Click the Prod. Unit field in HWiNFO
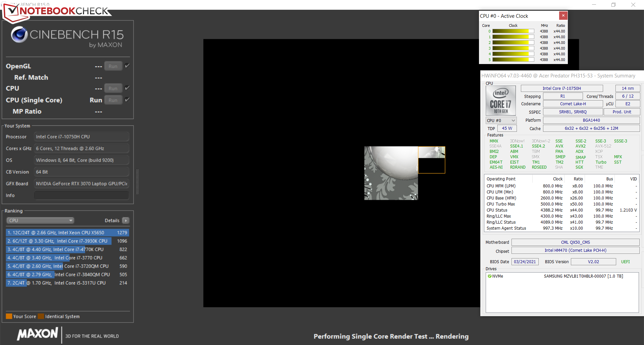Image resolution: width=644 pixels, height=345 pixels. [x=622, y=112]
